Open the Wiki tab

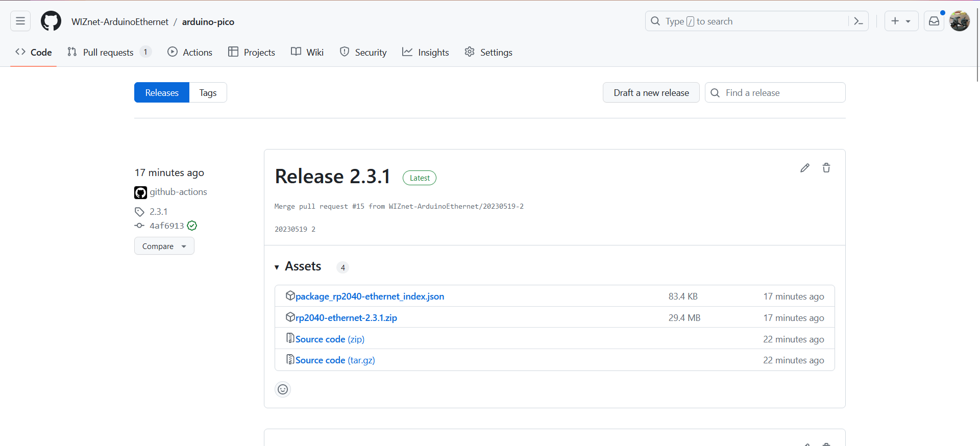[x=307, y=52]
